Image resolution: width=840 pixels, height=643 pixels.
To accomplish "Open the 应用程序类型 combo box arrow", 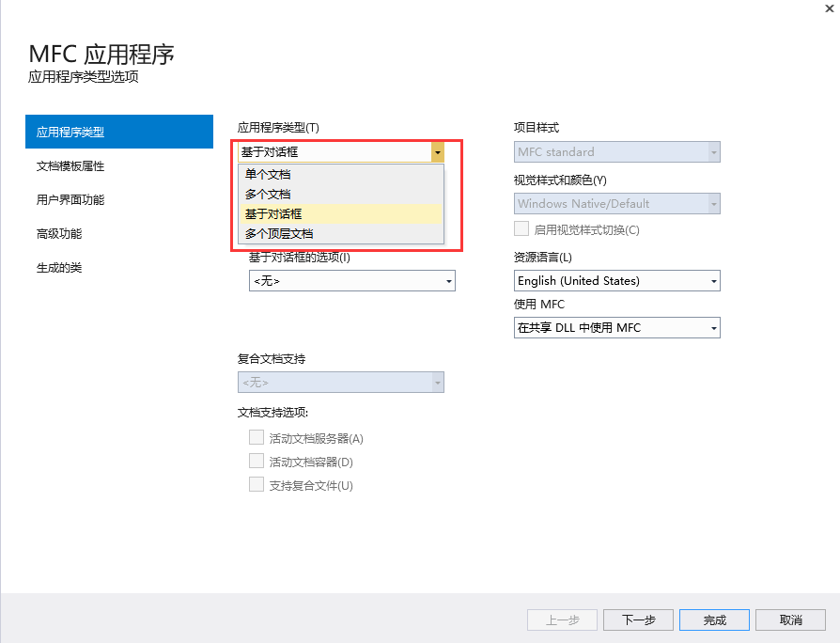I will (437, 151).
